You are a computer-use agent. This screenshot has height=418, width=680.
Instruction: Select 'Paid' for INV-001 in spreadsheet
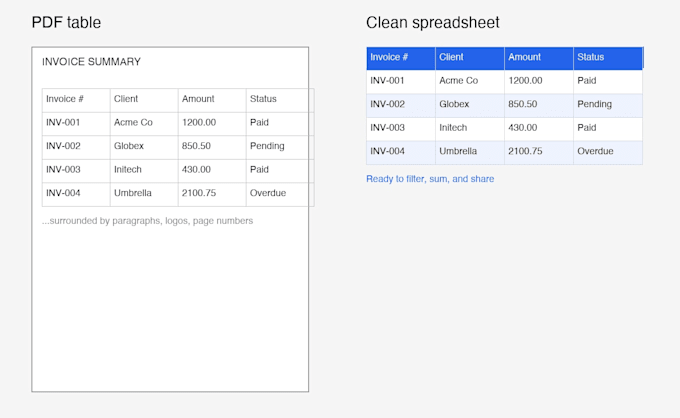tap(608, 82)
